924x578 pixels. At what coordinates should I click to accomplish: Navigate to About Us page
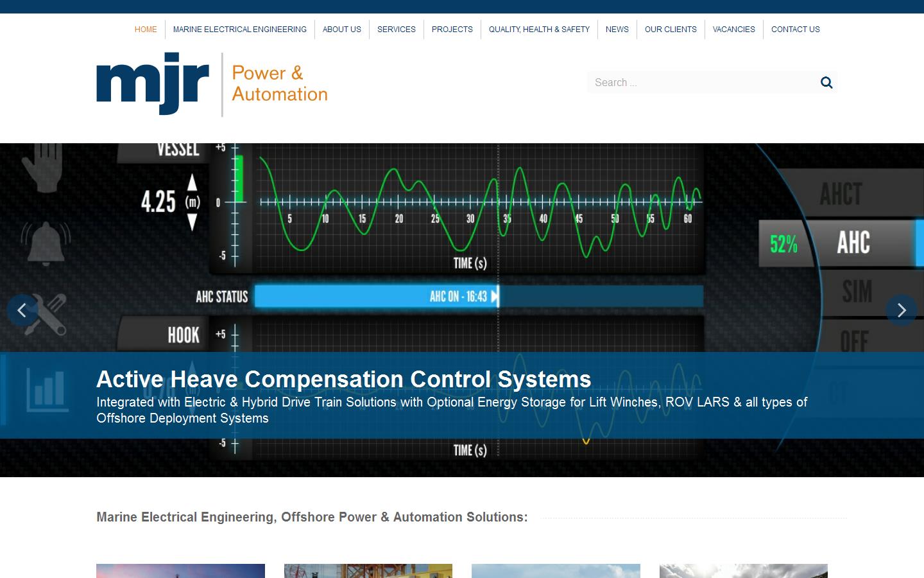click(341, 30)
